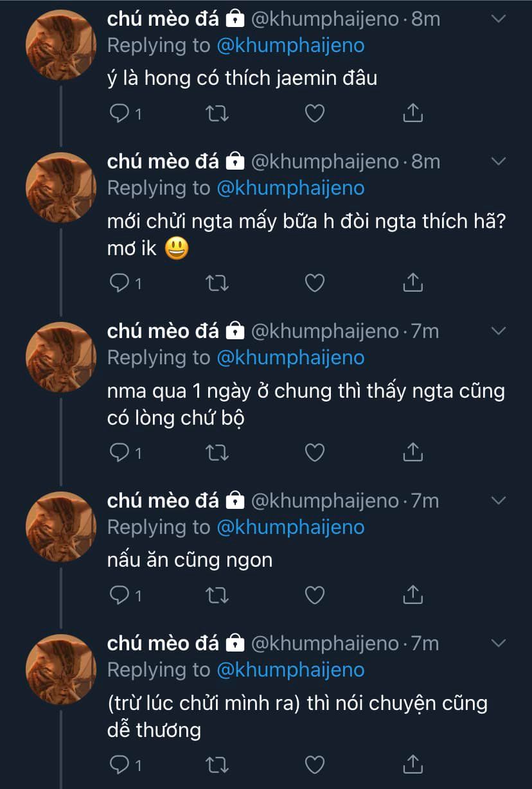Share the 'hong có thích jaemin đâu' tweet
The image size is (532, 789).
point(412,114)
